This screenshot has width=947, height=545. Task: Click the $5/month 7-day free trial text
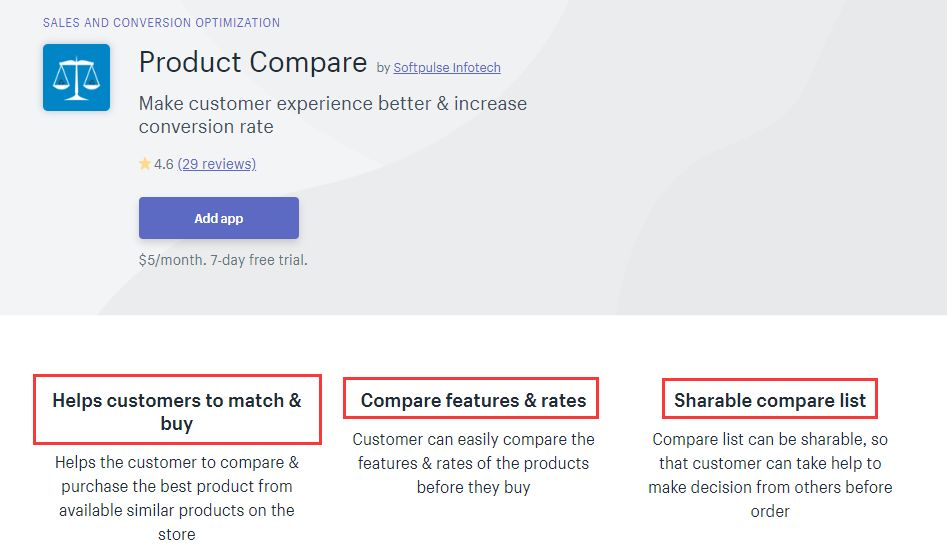tap(223, 260)
